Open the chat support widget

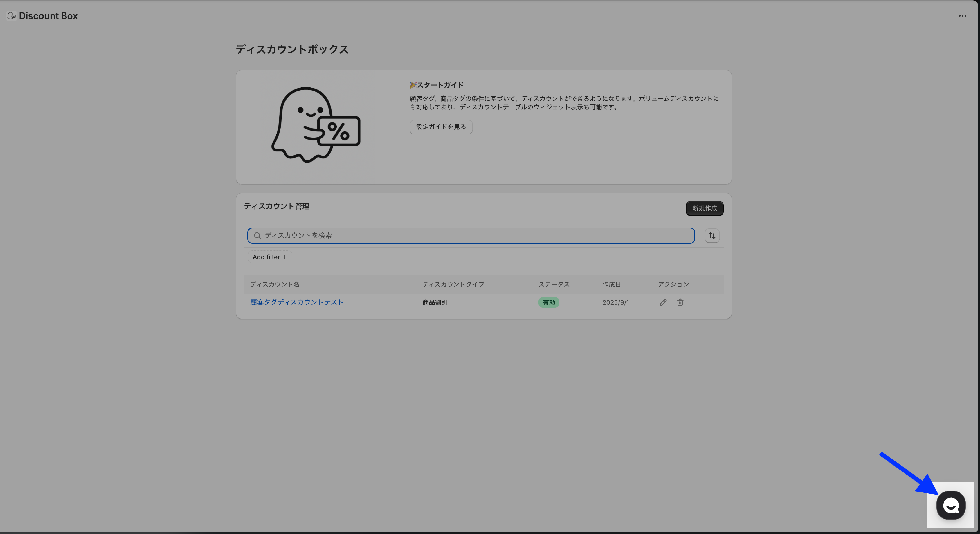[x=951, y=506]
